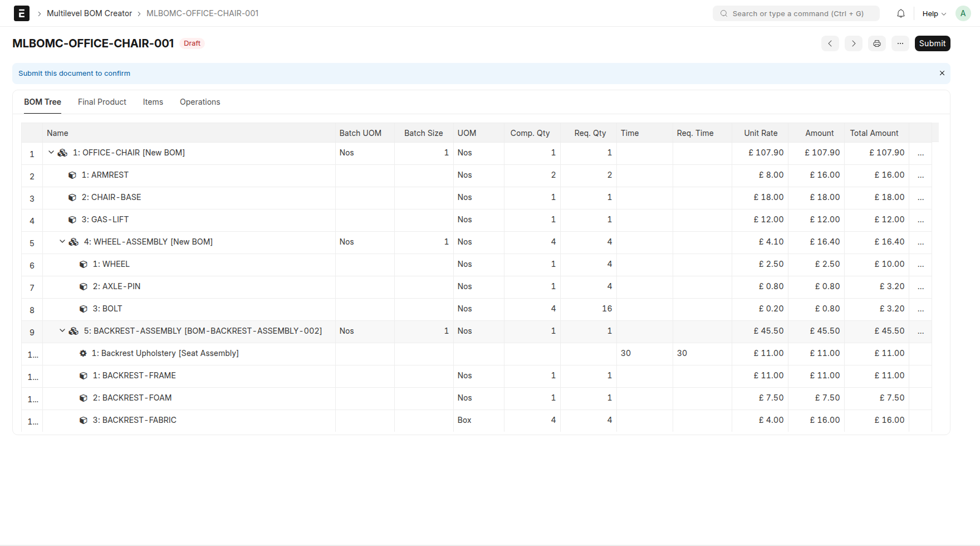Switch to the Final Product tab
The image size is (980, 546).
click(102, 102)
